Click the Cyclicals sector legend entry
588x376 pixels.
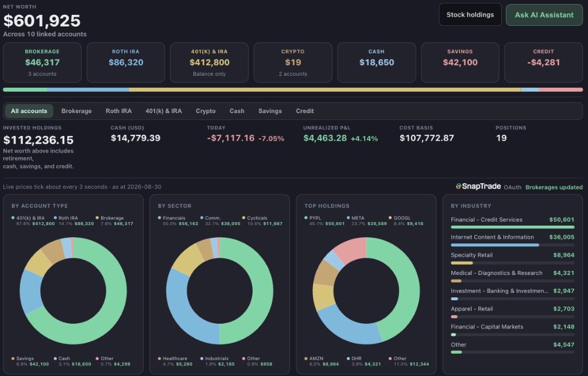(x=262, y=220)
